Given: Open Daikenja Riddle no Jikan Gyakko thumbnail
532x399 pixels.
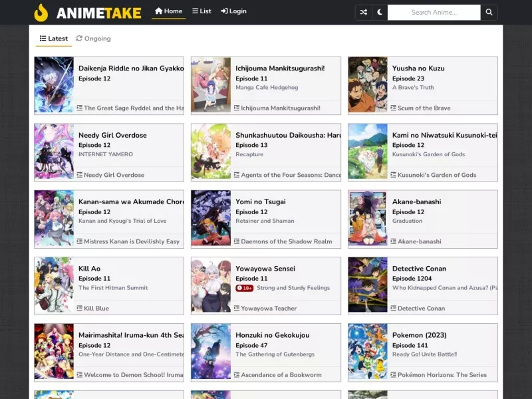Looking at the screenshot, I should 54,84.
